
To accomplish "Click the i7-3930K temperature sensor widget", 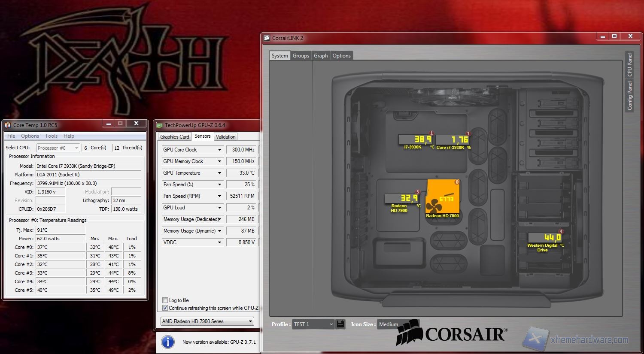I will coord(416,140).
